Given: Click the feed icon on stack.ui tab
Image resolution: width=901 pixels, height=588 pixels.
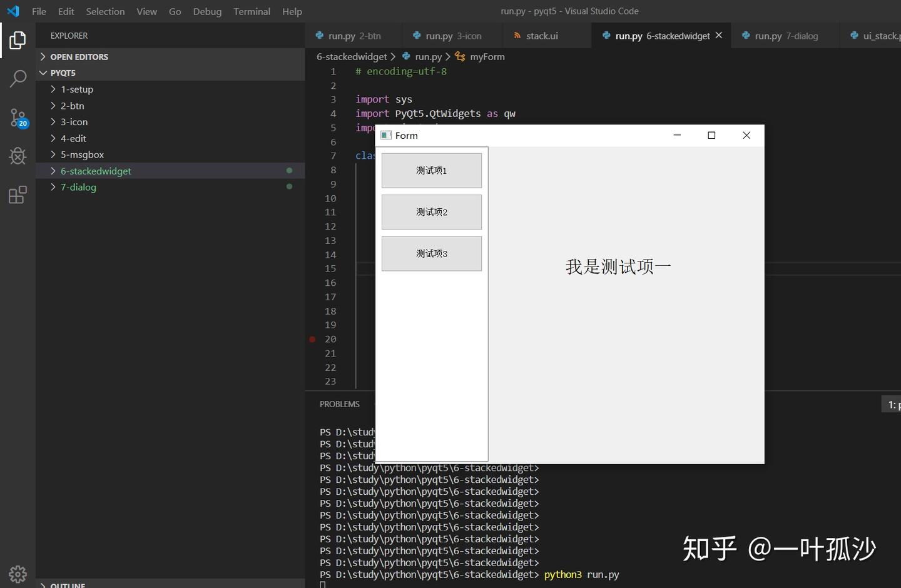Looking at the screenshot, I should pos(517,36).
